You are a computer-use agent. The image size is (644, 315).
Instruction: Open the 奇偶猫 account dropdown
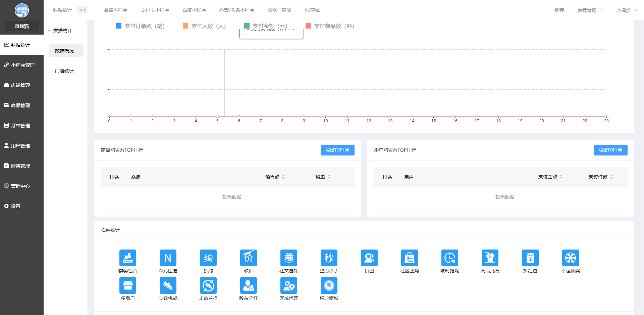[x=626, y=10]
